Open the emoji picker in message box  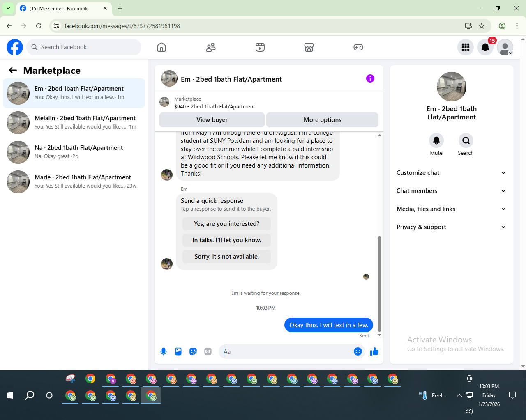point(358,351)
